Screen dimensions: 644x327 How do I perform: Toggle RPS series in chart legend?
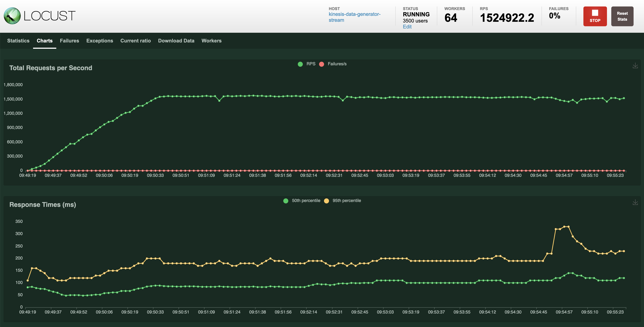(311, 64)
